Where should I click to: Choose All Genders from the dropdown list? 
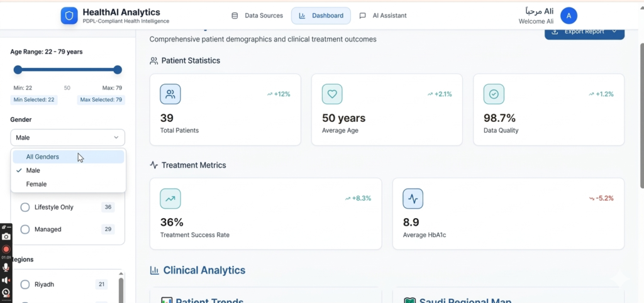pyautogui.click(x=68, y=157)
